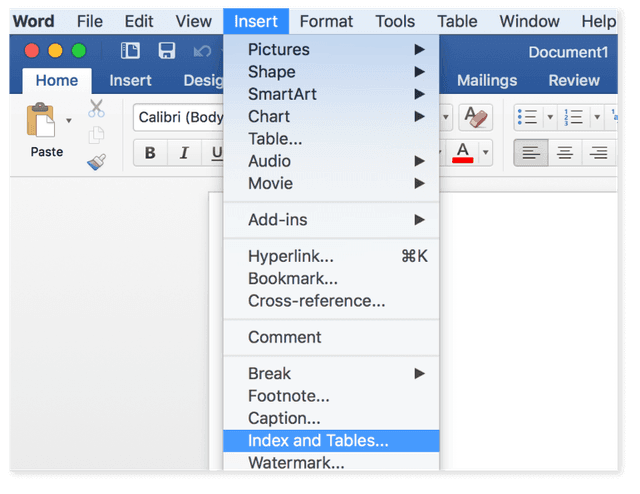
Task: Click the Clear Formatting eraser icon
Action: point(476,118)
